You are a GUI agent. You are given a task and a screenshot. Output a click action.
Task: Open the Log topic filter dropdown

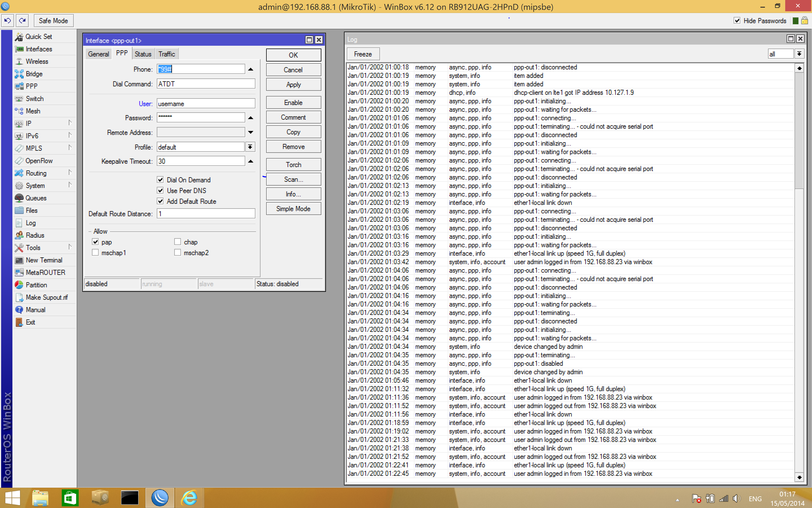click(x=800, y=54)
